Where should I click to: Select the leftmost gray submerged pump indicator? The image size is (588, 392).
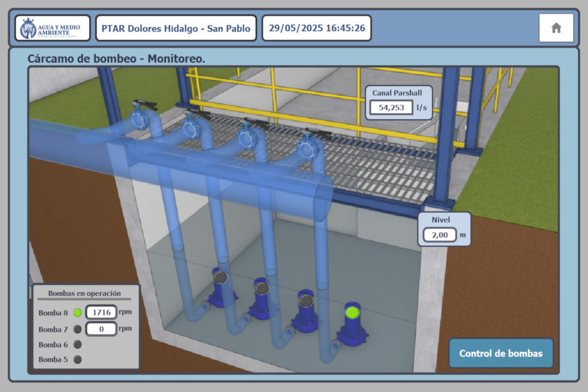click(x=220, y=277)
